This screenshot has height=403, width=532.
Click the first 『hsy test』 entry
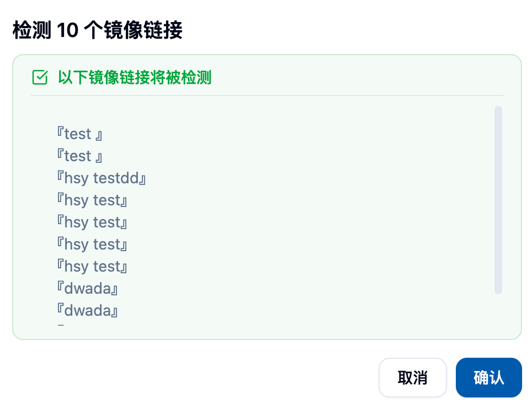(x=92, y=200)
